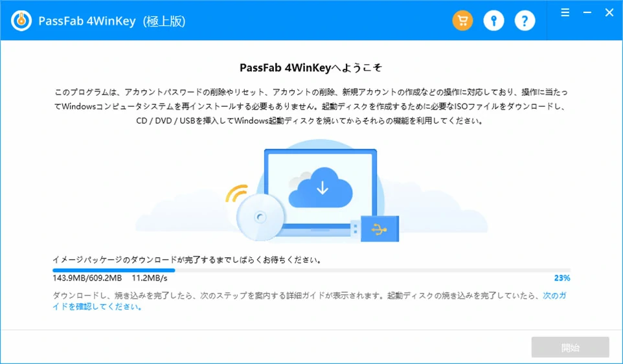Click the 開始 start button
This screenshot has height=364, width=623.
point(570,348)
